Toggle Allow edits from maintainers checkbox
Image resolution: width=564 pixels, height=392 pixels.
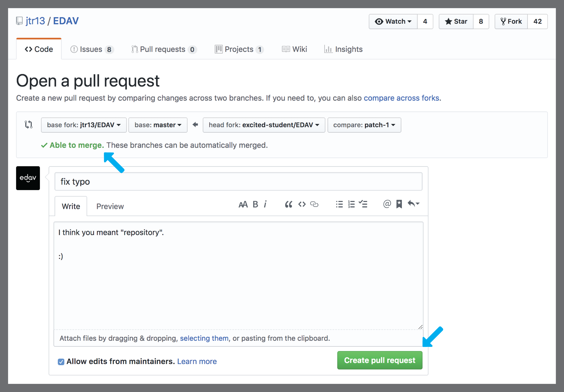[61, 362]
